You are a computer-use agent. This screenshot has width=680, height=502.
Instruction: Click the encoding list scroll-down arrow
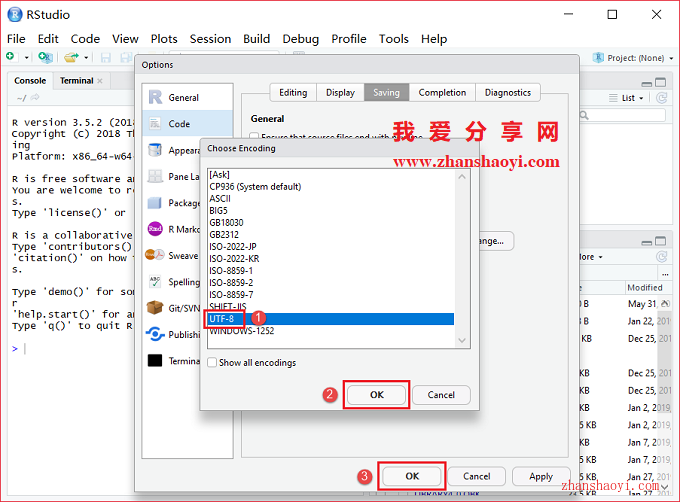point(462,340)
